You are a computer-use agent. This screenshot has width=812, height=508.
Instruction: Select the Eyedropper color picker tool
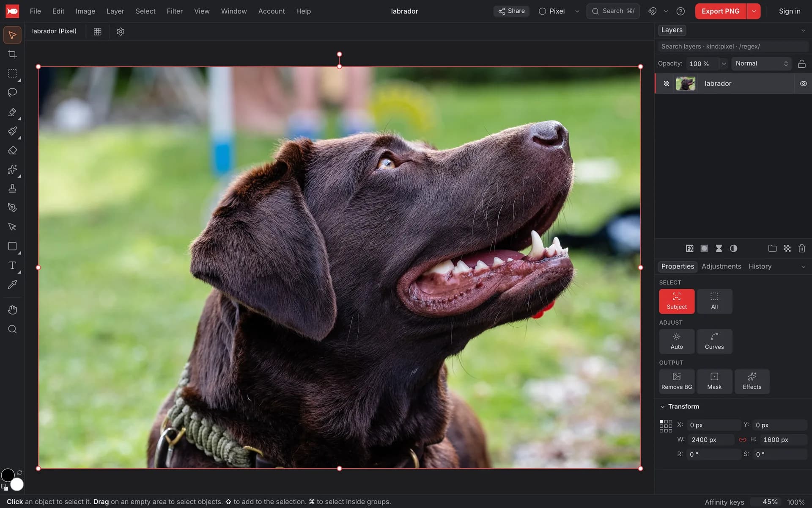(12, 284)
